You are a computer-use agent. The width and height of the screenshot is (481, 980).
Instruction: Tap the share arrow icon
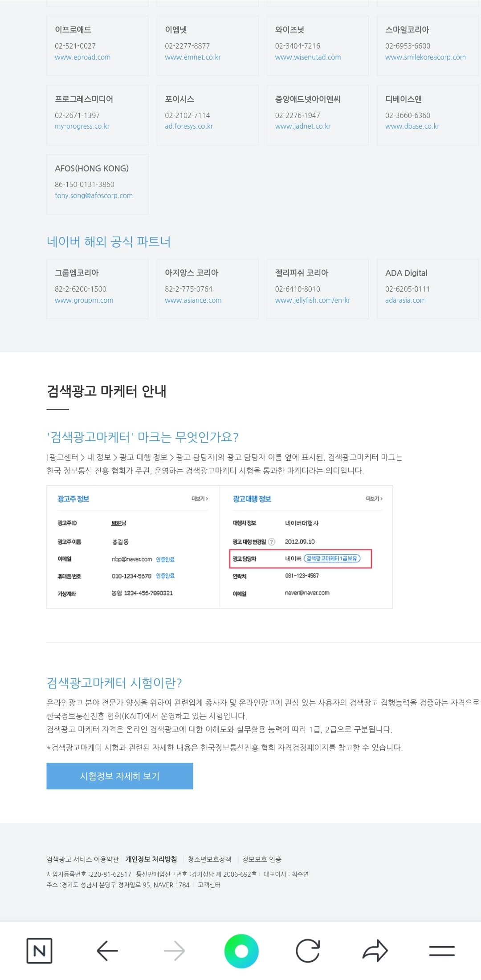pyautogui.click(x=375, y=951)
